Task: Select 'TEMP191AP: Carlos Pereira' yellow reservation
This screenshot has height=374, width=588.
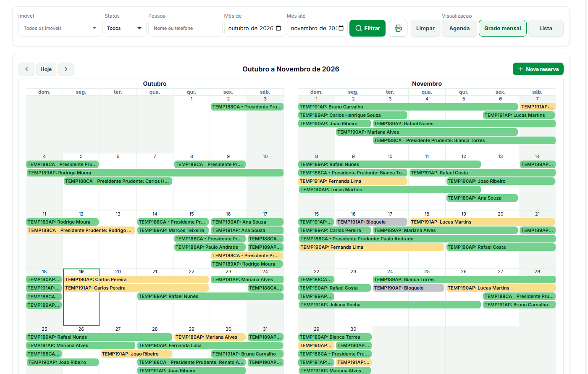Action: tap(136, 288)
